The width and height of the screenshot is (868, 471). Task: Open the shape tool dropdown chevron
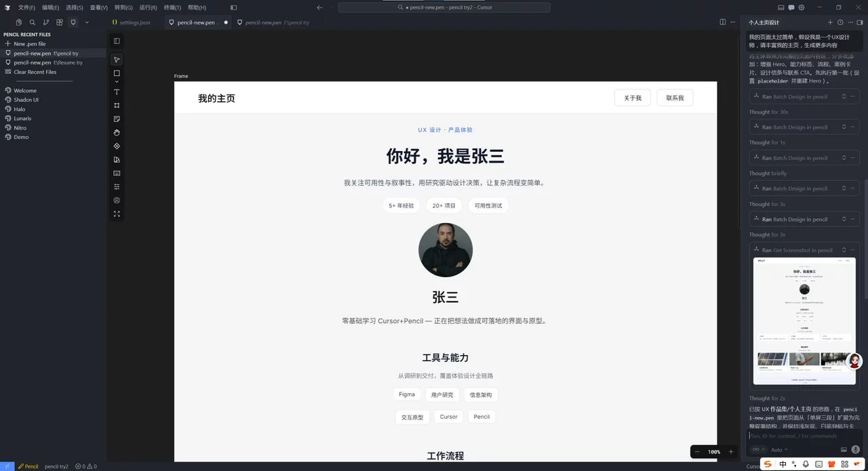coord(116,82)
